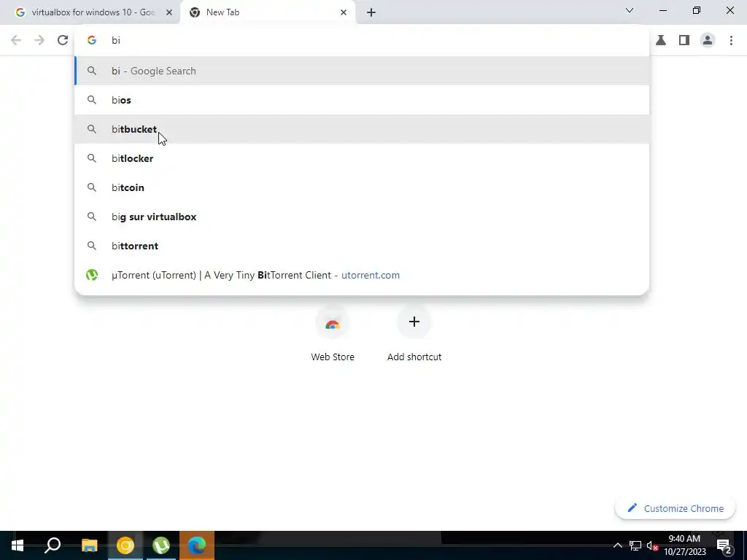Viewport: 747px width, 560px height.
Task: Open the Web Store shortcut
Action: [x=333, y=333]
